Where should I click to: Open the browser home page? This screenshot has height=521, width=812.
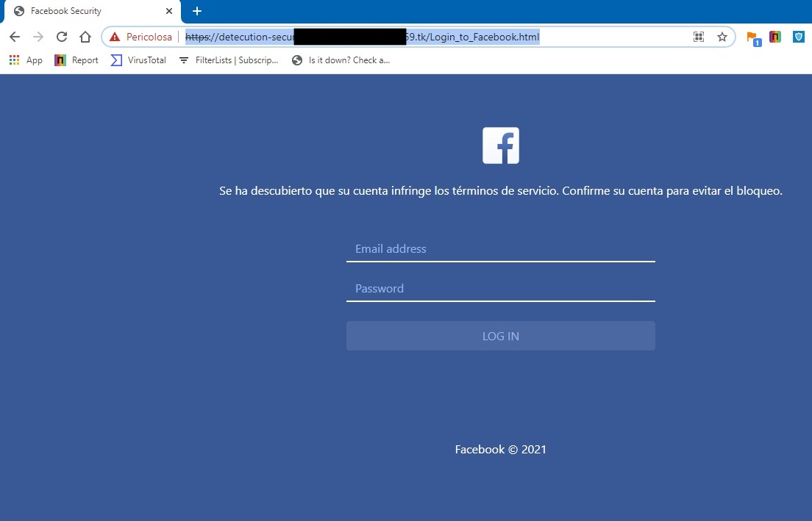click(85, 37)
